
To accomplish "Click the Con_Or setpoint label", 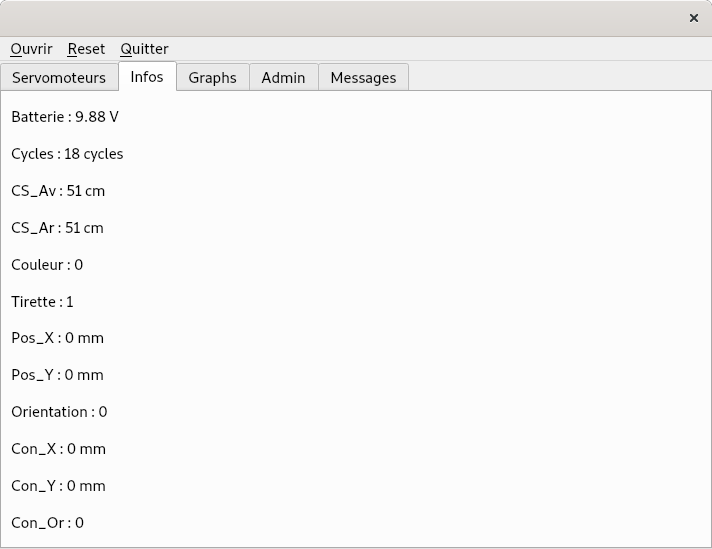I will click(48, 523).
